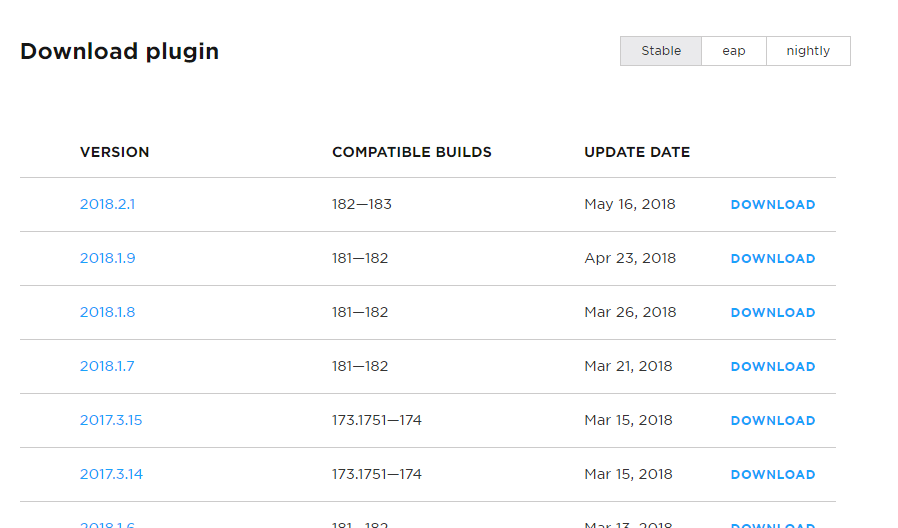898x528 pixels.
Task: Download plugin version 2017.3.15
Action: tap(773, 421)
